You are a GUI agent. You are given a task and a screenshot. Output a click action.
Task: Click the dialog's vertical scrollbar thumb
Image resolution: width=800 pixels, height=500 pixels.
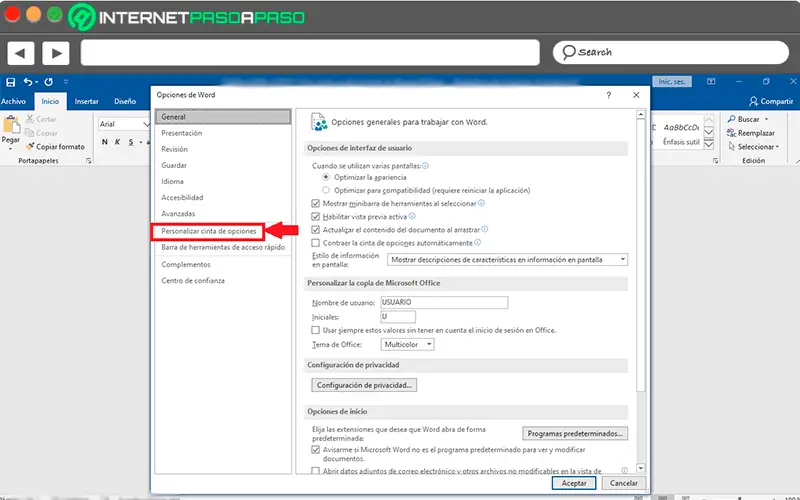tap(641, 255)
